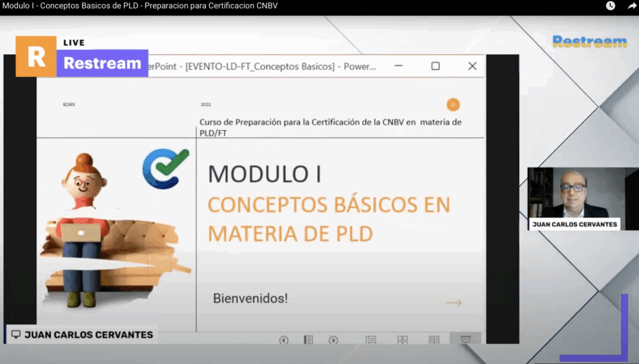Click the Share arrow icon
The height and width of the screenshot is (364, 639).
pyautogui.click(x=632, y=6)
